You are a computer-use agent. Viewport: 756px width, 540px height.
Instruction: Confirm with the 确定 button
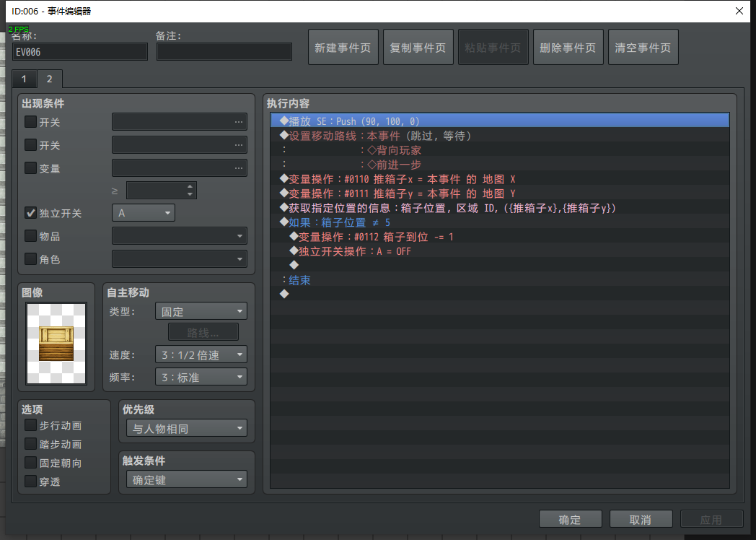(x=570, y=519)
